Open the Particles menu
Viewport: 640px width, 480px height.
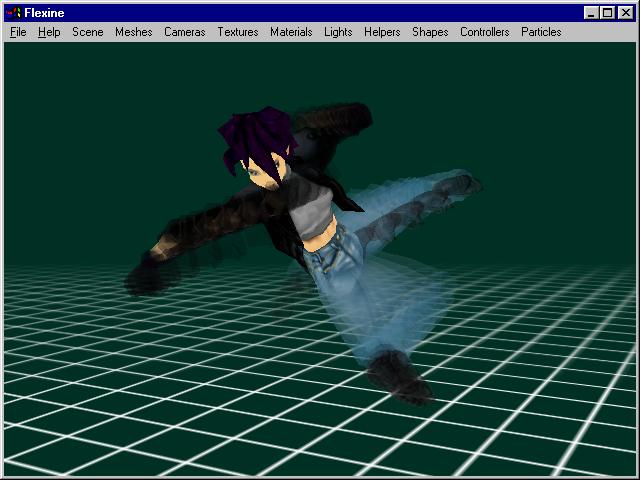pos(541,32)
